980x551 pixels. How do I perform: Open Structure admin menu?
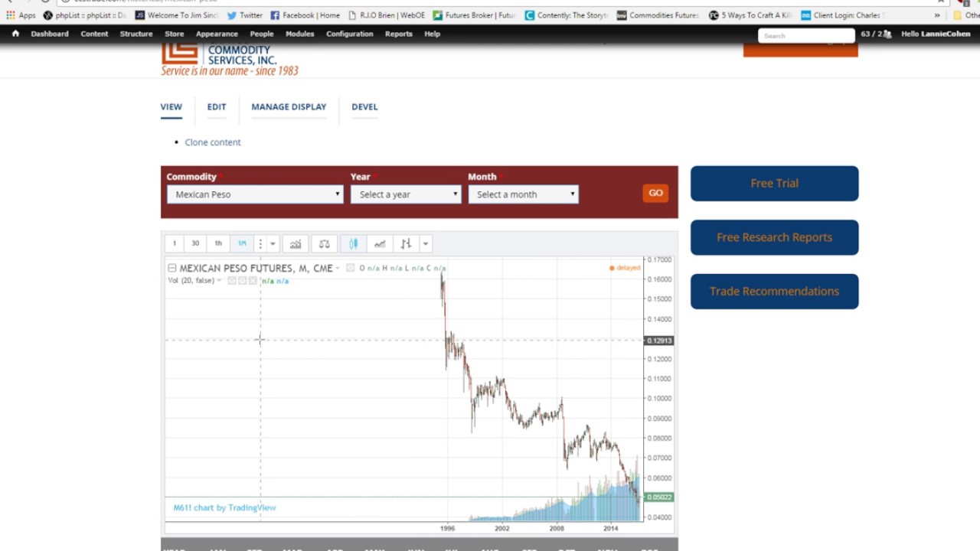[x=136, y=34]
